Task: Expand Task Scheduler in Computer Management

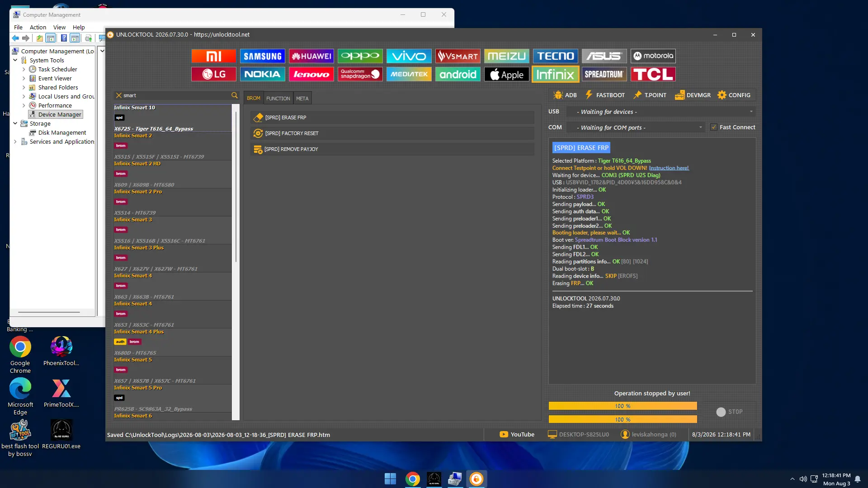Action: coord(24,70)
